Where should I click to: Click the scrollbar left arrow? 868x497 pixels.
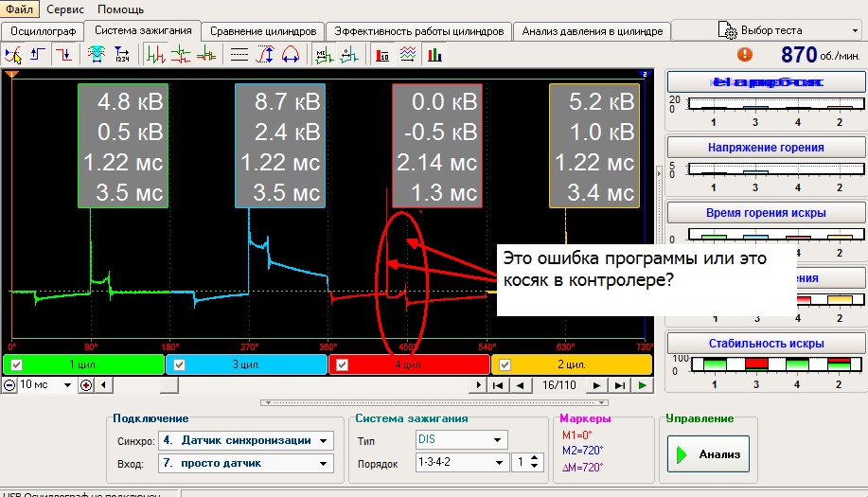(103, 385)
